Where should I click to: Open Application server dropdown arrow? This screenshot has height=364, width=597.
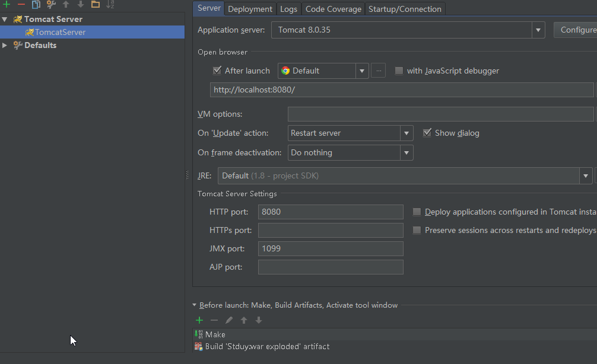click(538, 30)
